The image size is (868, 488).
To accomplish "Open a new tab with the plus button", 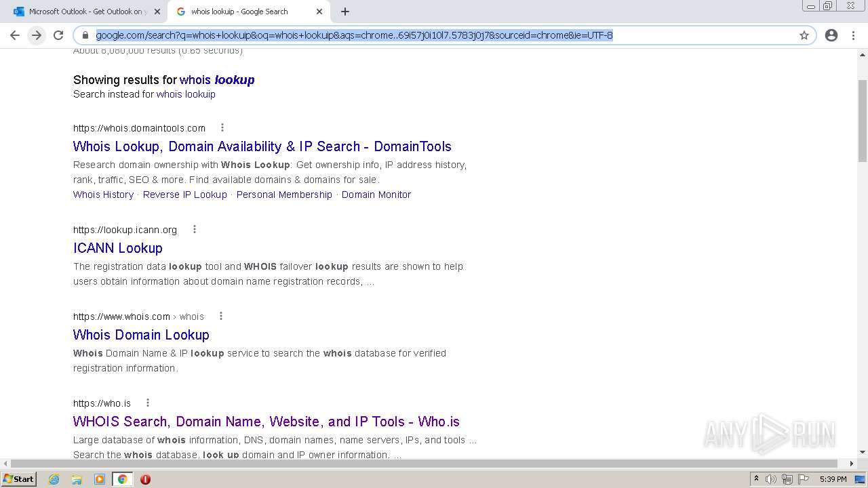I will pyautogui.click(x=345, y=12).
